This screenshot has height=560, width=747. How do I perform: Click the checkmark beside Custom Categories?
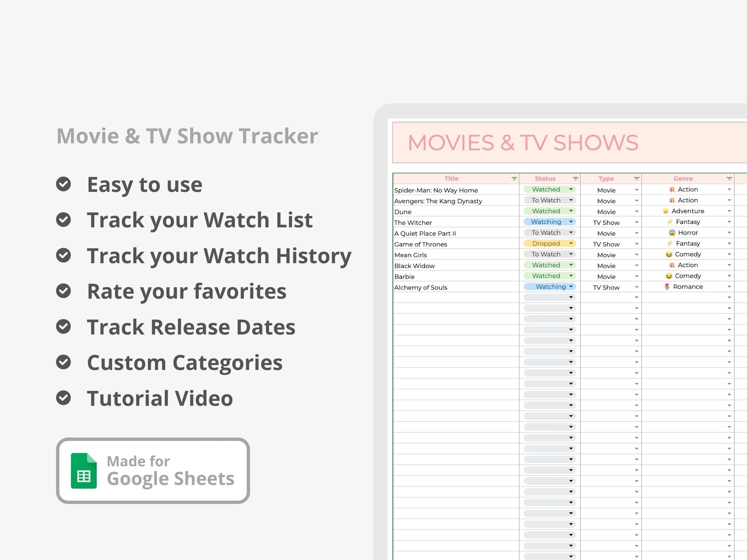tap(63, 362)
